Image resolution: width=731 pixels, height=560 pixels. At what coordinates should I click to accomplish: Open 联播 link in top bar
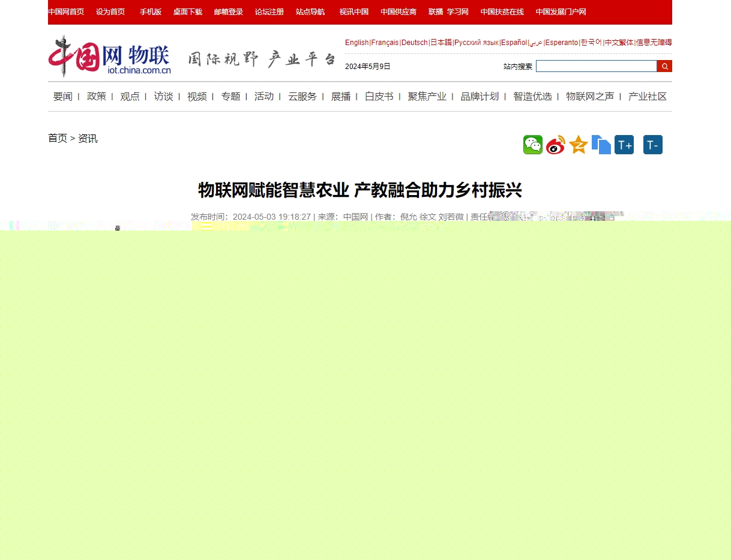(x=436, y=12)
